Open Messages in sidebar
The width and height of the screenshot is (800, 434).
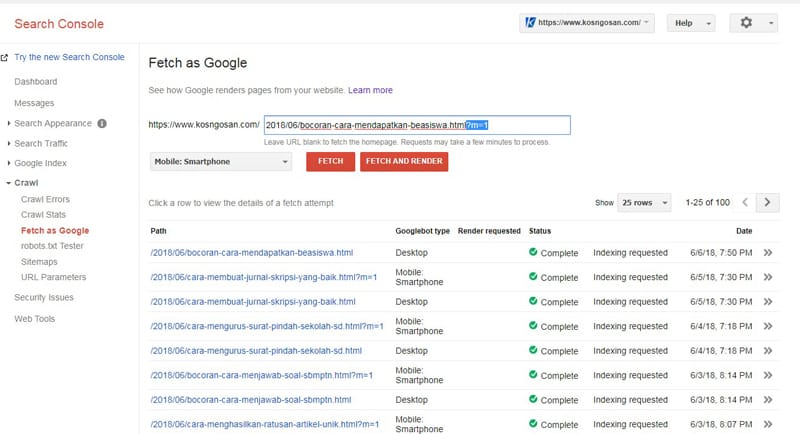(x=34, y=103)
